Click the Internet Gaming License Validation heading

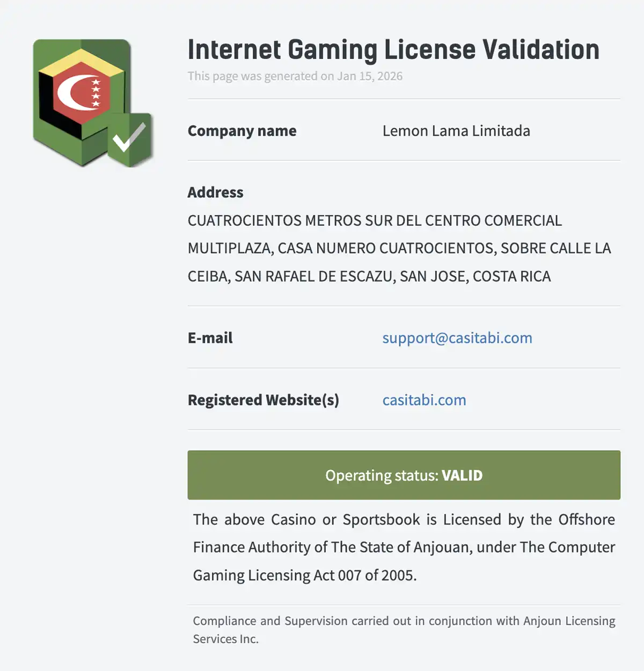click(x=393, y=50)
